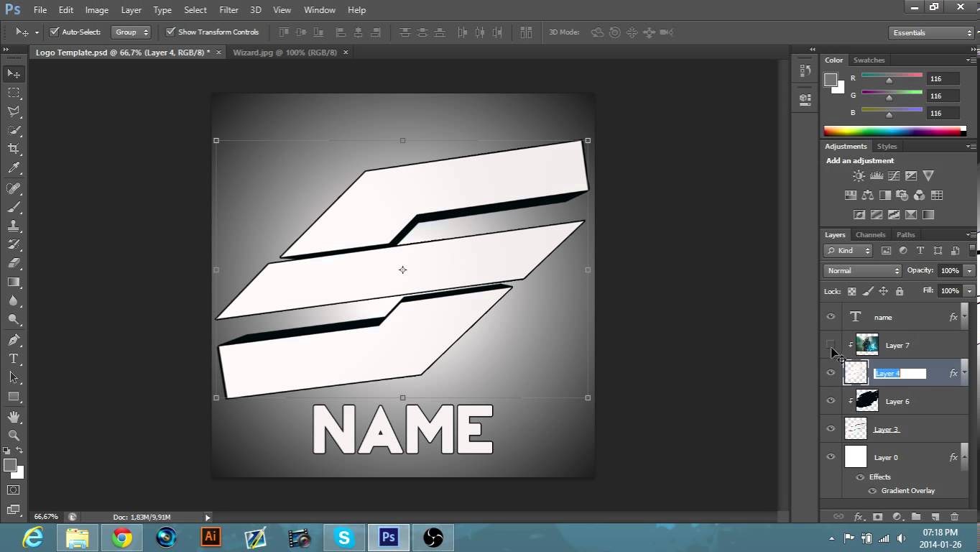Image resolution: width=980 pixels, height=552 pixels.
Task: Select the Blur tool
Action: (x=14, y=300)
